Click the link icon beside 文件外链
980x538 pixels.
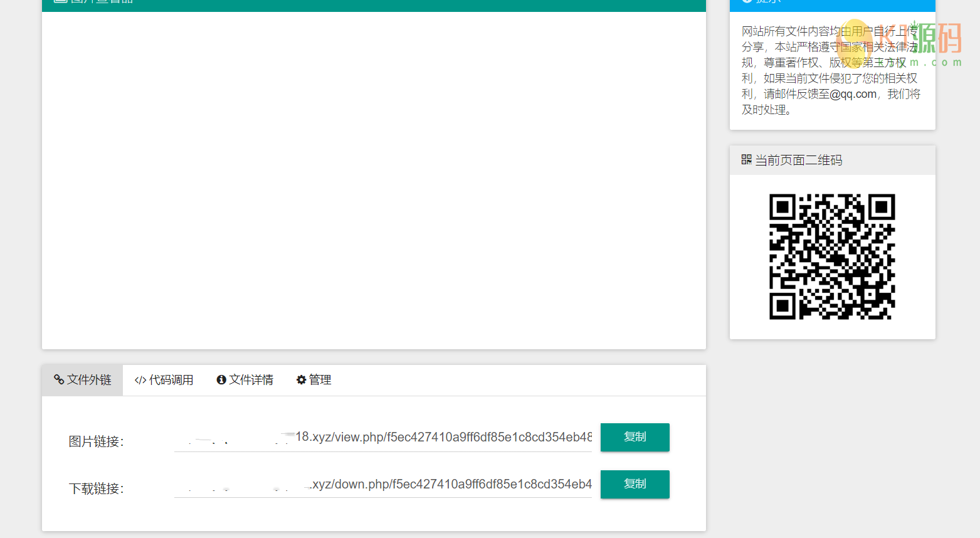(59, 380)
